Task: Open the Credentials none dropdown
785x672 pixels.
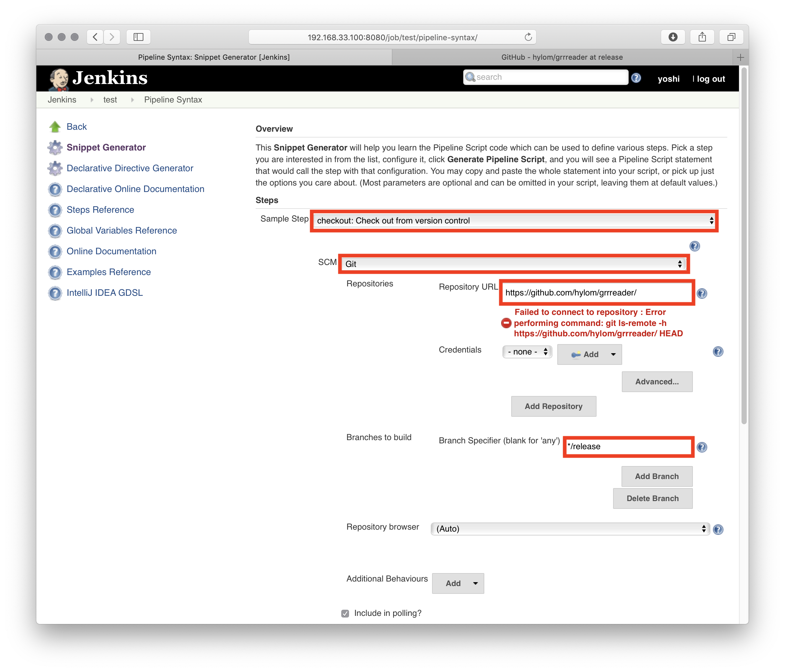Action: coord(527,352)
